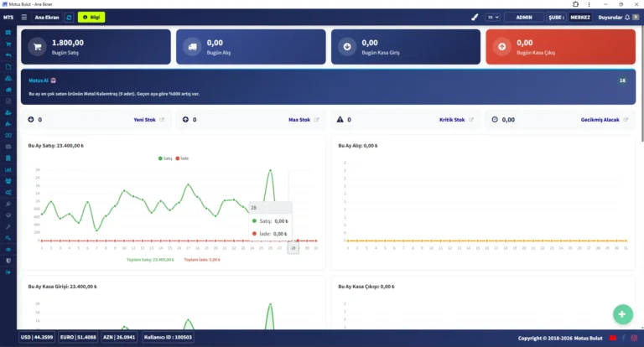This screenshot has width=644, height=347.
Task: Open the paintbrush theme icon in the header
Action: [x=475, y=18]
